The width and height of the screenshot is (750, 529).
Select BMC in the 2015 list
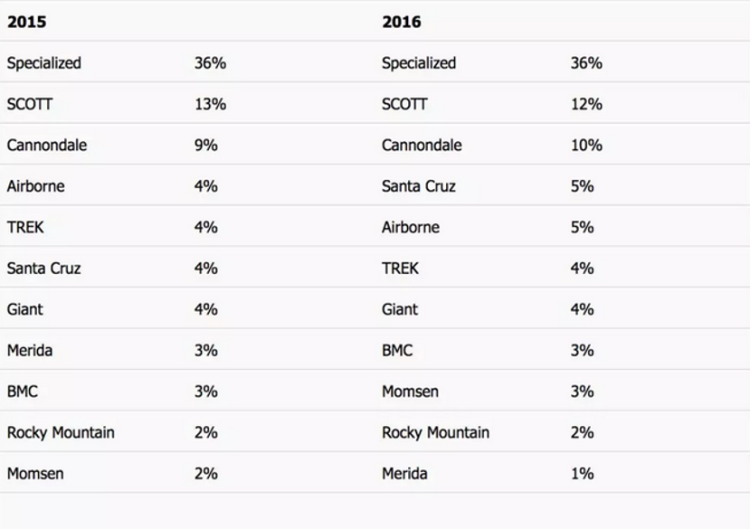24,391
